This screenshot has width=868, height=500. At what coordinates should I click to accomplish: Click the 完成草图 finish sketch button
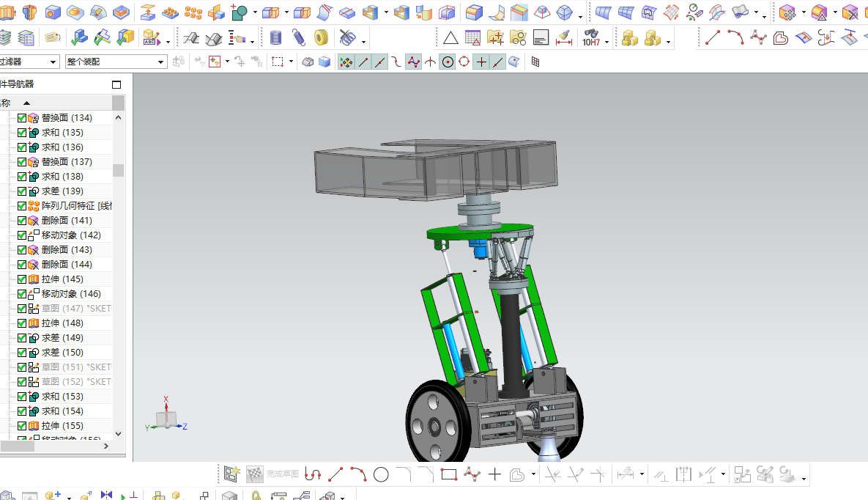pos(272,474)
